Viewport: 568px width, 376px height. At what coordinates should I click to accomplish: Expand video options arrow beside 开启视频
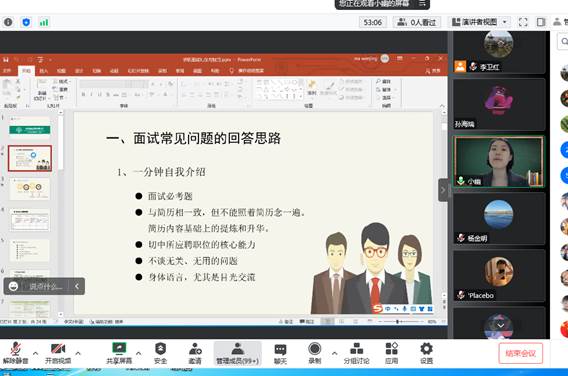tap(78, 353)
